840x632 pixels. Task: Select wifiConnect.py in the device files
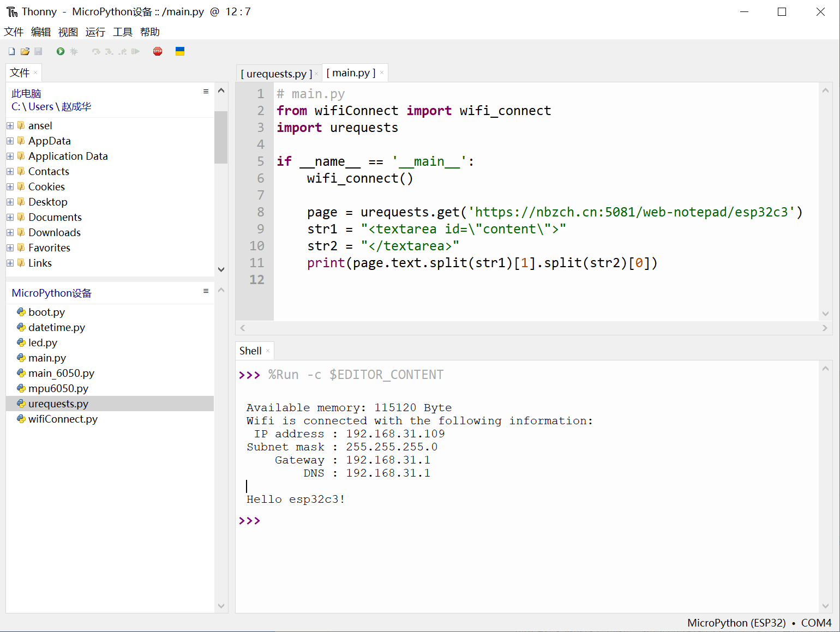pyautogui.click(x=63, y=419)
